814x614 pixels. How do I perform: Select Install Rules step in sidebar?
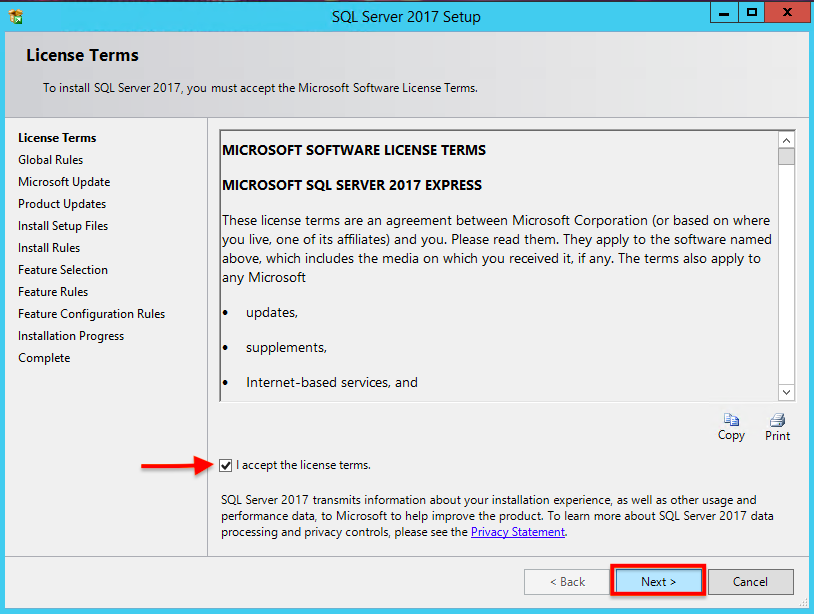click(x=49, y=248)
